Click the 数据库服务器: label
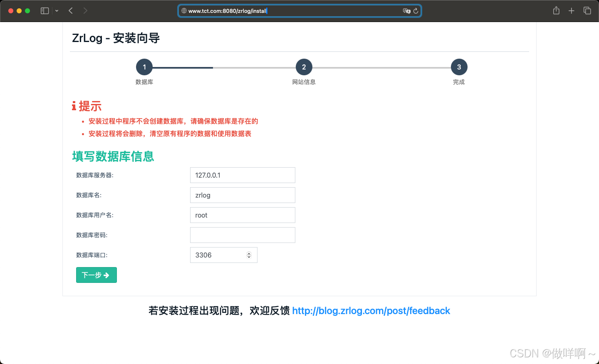The height and width of the screenshot is (364, 599). (95, 175)
